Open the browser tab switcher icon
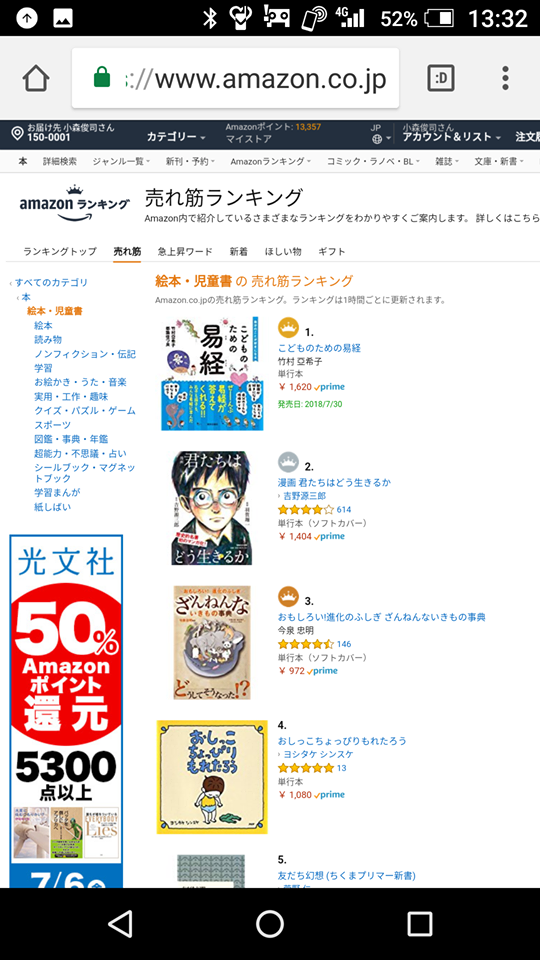This screenshot has width=540, height=960. click(441, 78)
